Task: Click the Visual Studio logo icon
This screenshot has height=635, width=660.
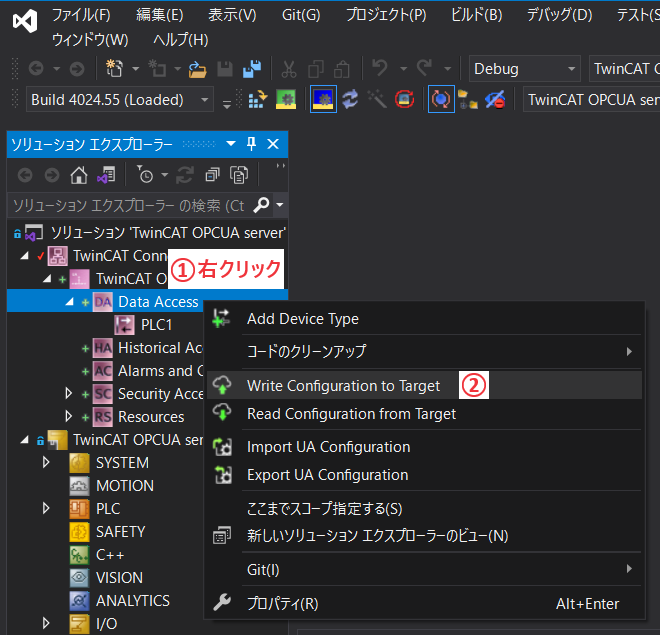Action: [25, 21]
